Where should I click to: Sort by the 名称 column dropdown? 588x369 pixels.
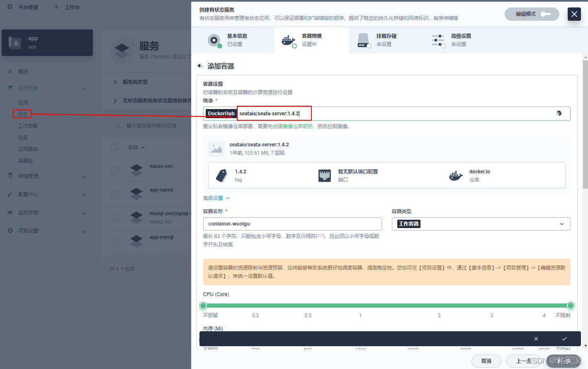(136, 148)
